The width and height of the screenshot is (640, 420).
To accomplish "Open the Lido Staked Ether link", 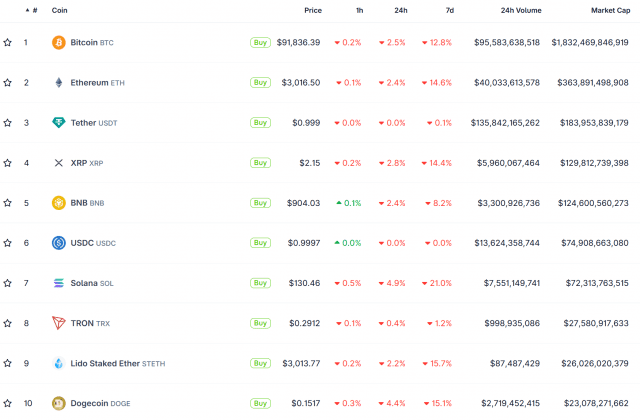I will coord(106,363).
